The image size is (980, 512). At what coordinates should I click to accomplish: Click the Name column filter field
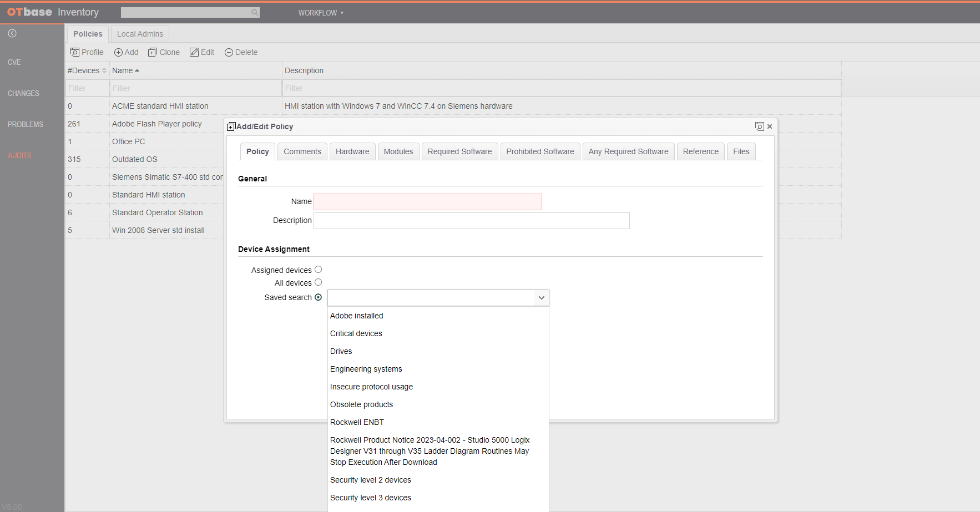pos(196,88)
